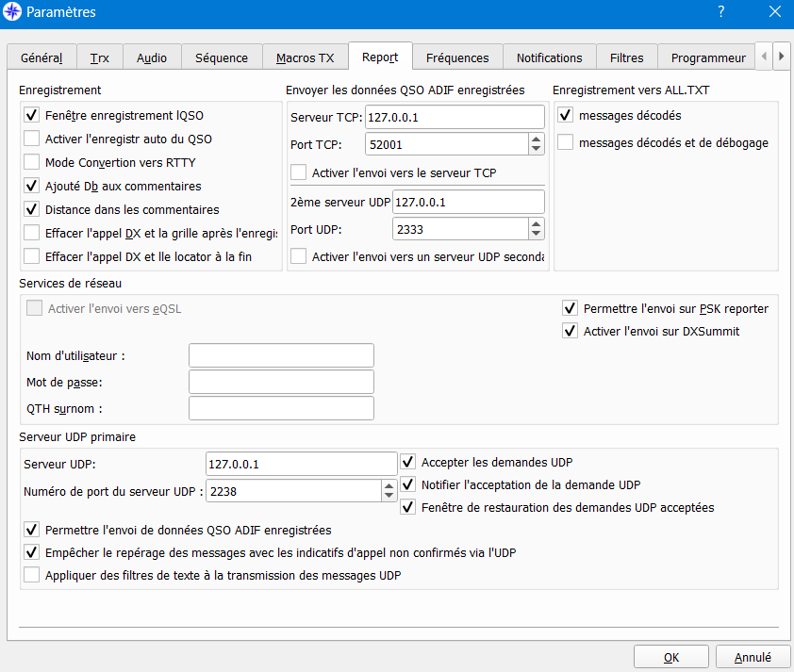The image size is (794, 672).
Task: Click the QTH surnom field
Action: tap(281, 408)
